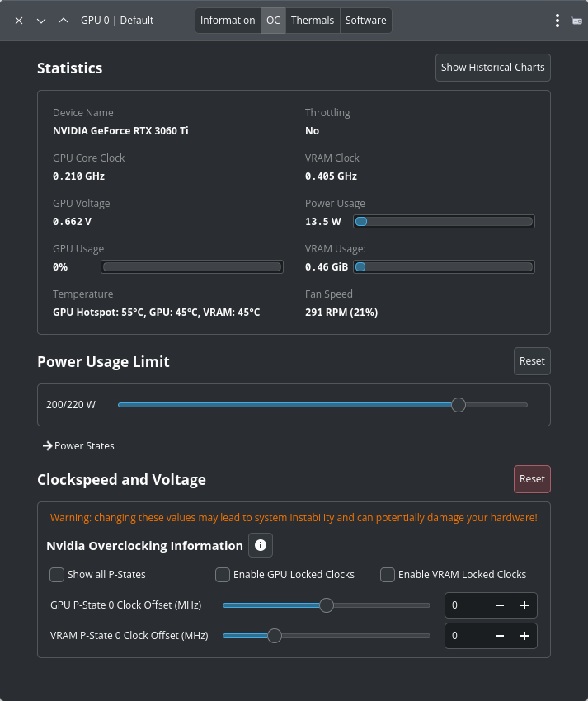Decrease VRAM P-State 0 offset with minus
The image size is (588, 701).
click(499, 636)
